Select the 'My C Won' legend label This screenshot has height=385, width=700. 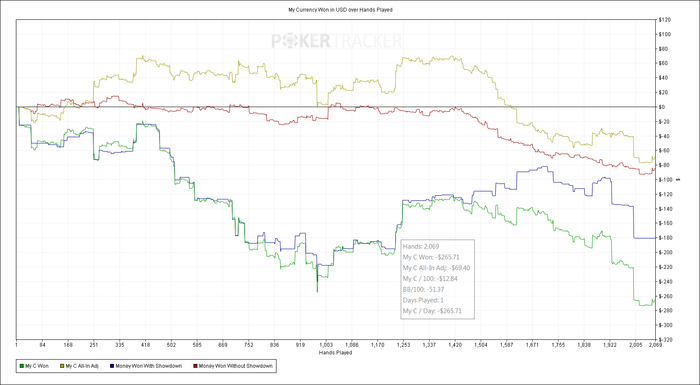tap(37, 366)
